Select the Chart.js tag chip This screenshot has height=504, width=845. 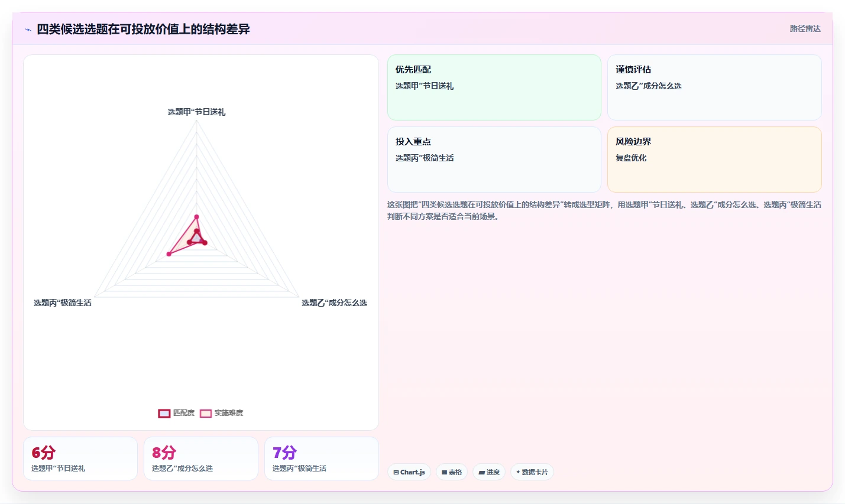pyautogui.click(x=409, y=472)
